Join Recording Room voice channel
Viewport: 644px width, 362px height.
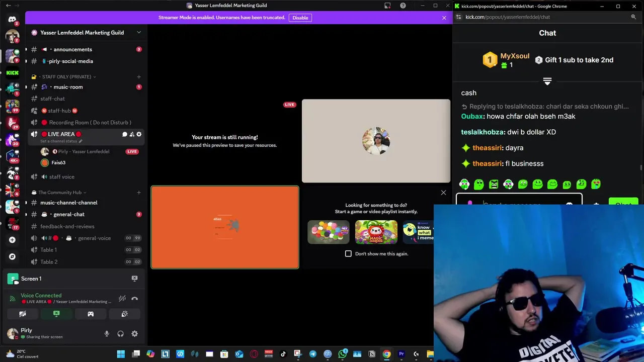86,122
